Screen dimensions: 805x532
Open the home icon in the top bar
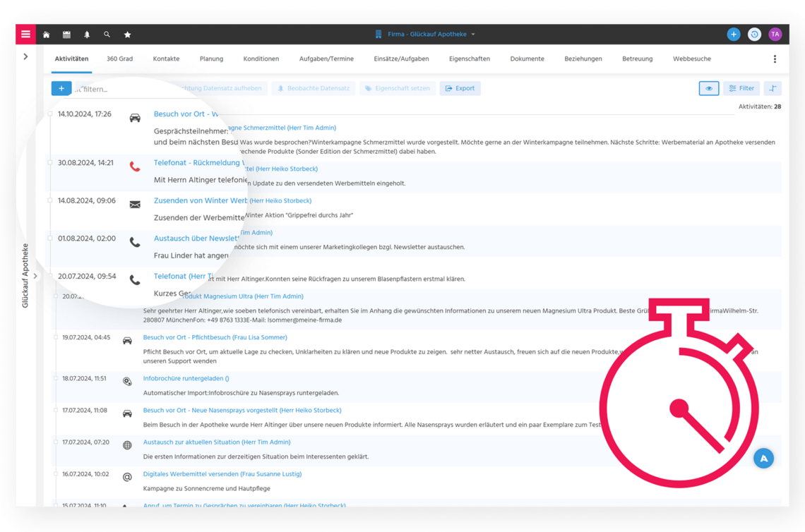click(x=46, y=34)
